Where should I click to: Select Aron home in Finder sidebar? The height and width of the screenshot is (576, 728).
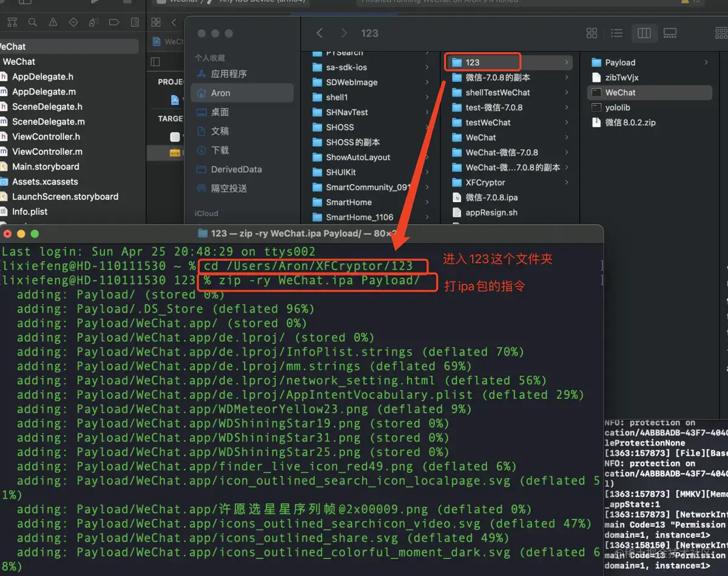point(242,93)
